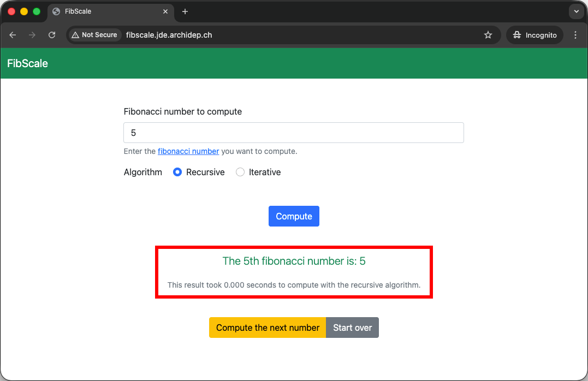Click the browser forward arrow icon

point(32,35)
